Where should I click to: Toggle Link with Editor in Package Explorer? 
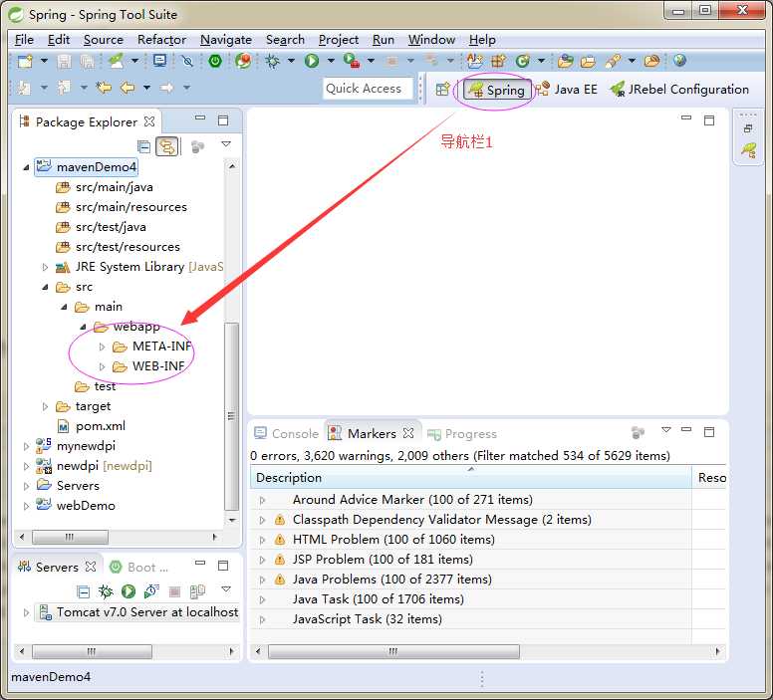(167, 147)
